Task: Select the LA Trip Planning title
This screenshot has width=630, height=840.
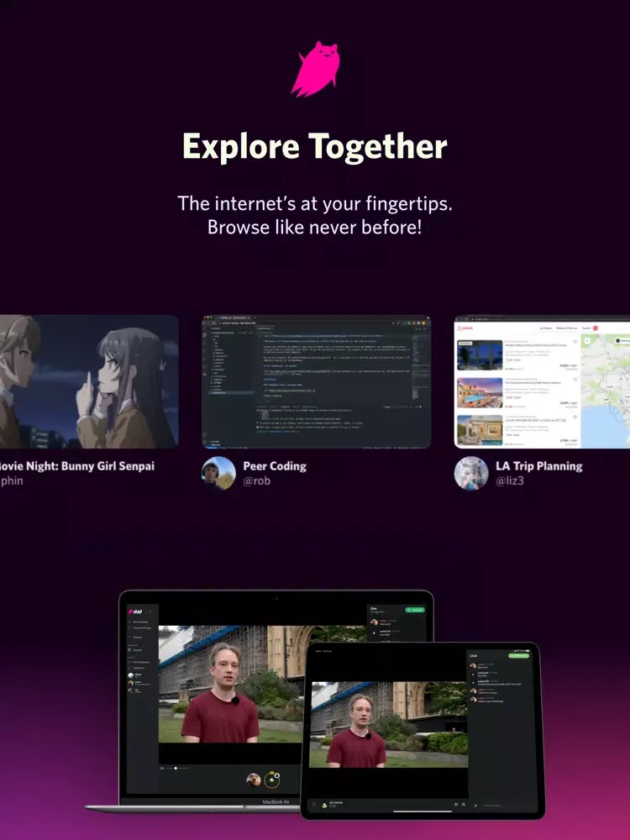Action: [539, 466]
